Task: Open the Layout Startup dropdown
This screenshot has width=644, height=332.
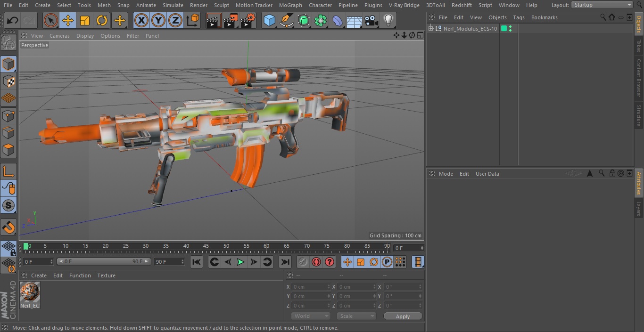Action: click(602, 5)
